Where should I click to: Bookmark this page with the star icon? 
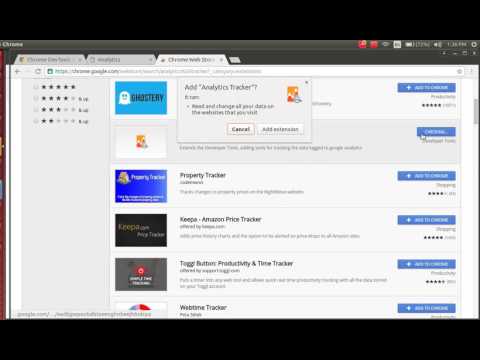coord(459,71)
